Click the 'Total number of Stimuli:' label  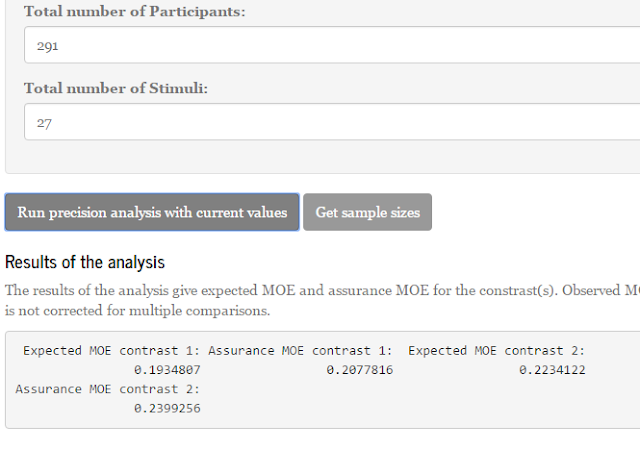[x=116, y=89]
